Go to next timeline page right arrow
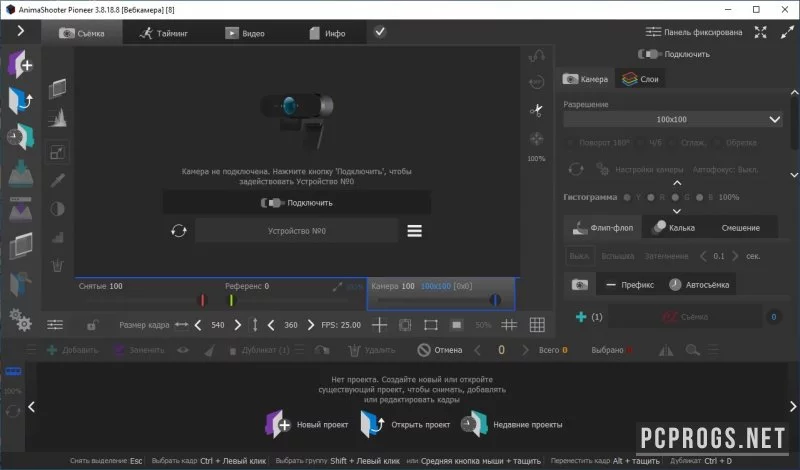The height and width of the screenshot is (470, 800). click(793, 407)
